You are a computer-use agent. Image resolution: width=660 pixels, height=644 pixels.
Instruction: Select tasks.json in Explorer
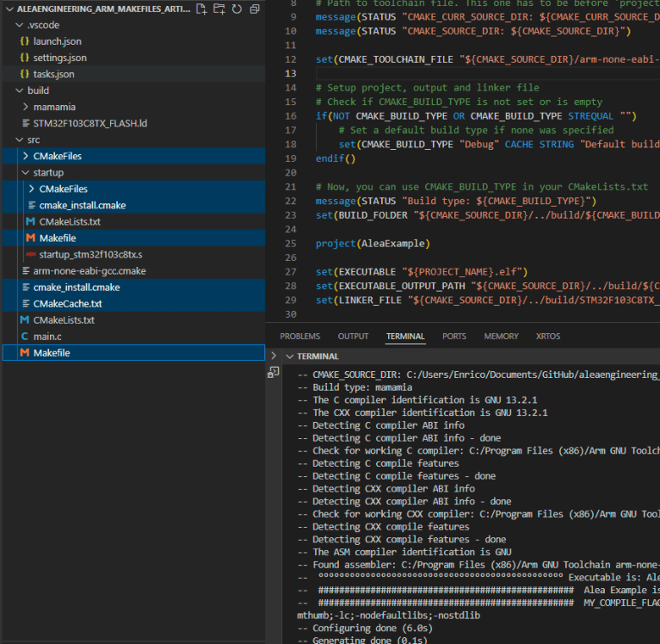[133, 74]
